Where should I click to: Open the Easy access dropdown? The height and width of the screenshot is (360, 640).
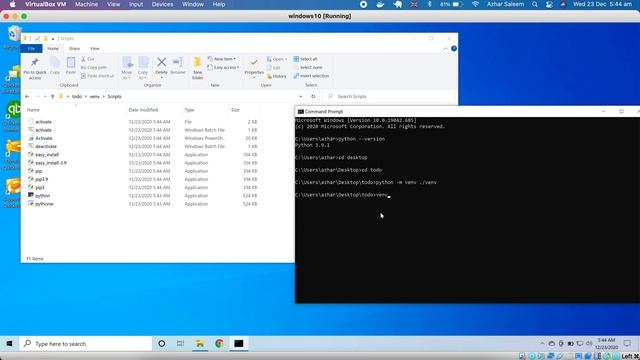tap(223, 67)
